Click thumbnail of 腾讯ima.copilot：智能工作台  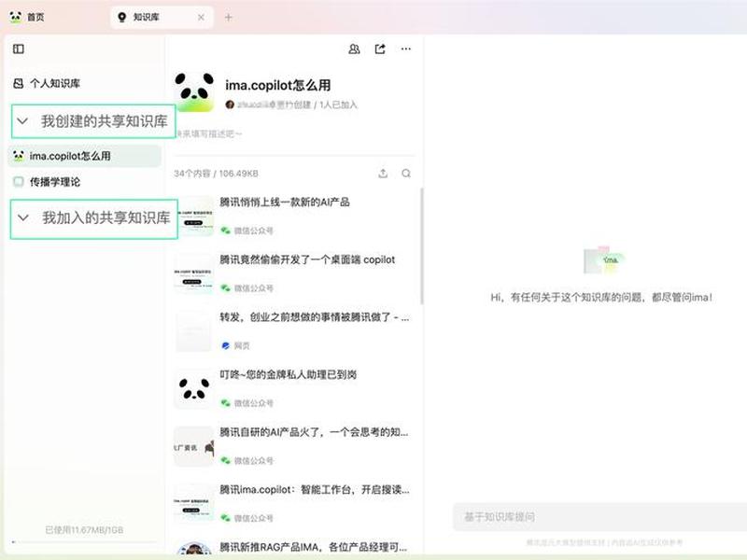tap(194, 504)
